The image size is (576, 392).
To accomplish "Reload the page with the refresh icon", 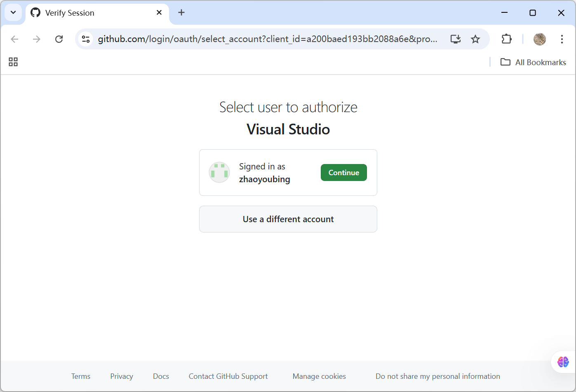I will coord(59,39).
